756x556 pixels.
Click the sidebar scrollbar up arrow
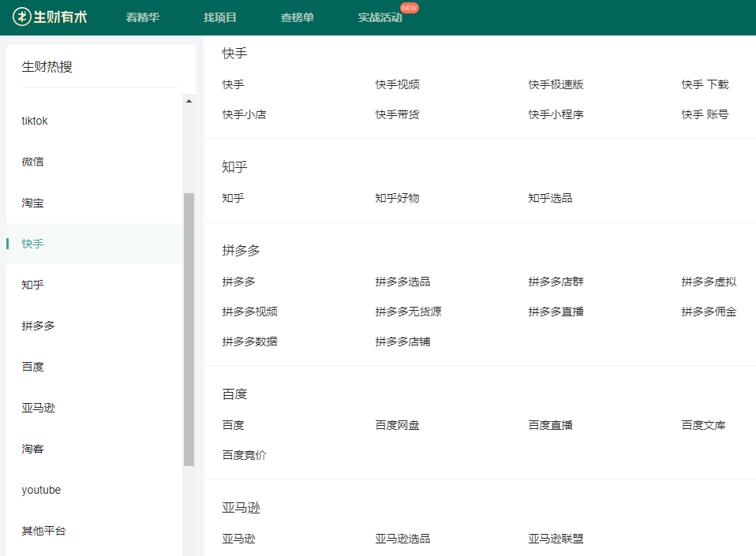[x=189, y=101]
